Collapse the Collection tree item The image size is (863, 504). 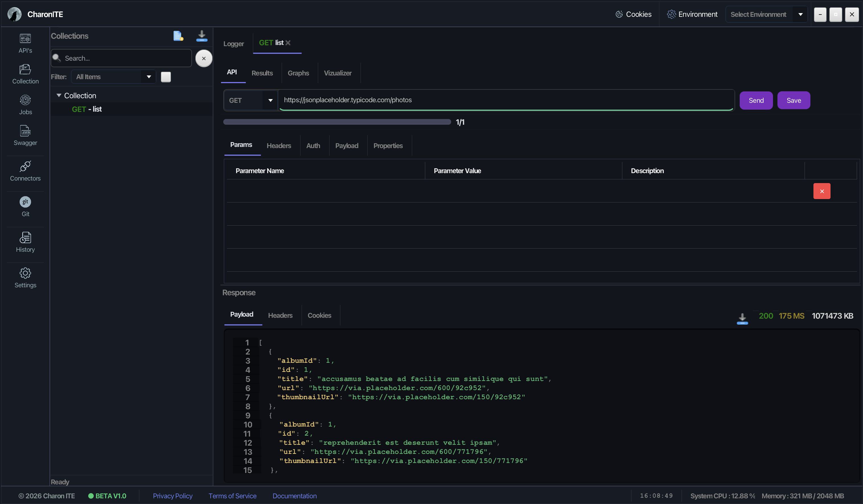click(59, 95)
